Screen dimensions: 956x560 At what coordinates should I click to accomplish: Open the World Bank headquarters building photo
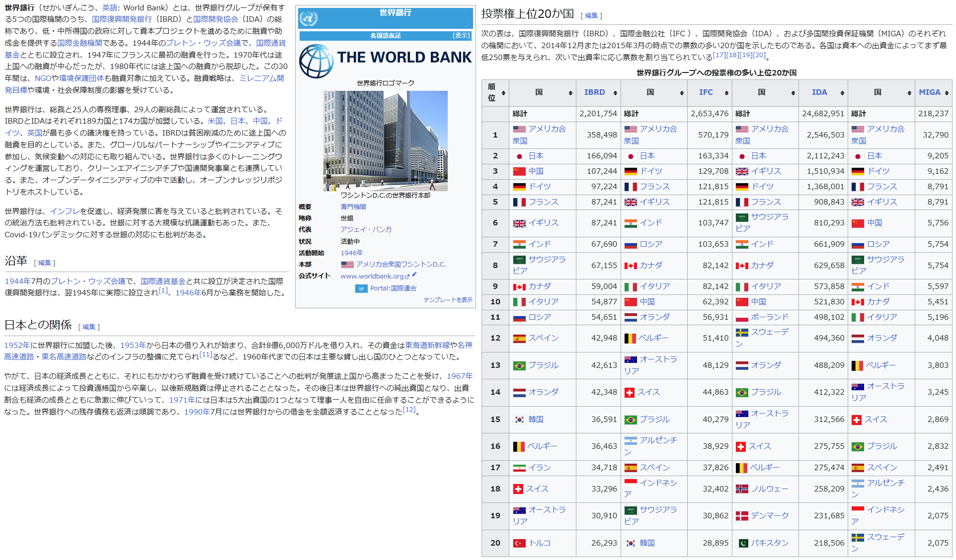(x=385, y=140)
